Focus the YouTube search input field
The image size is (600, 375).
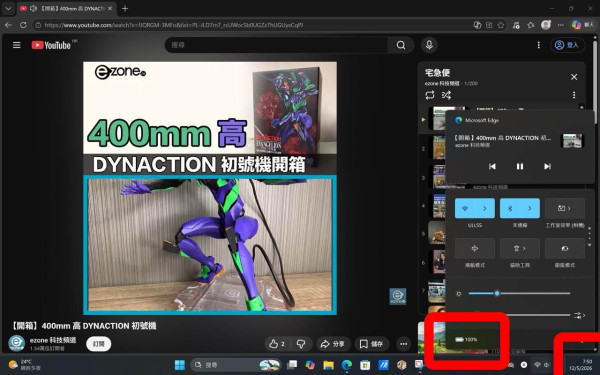coord(277,45)
